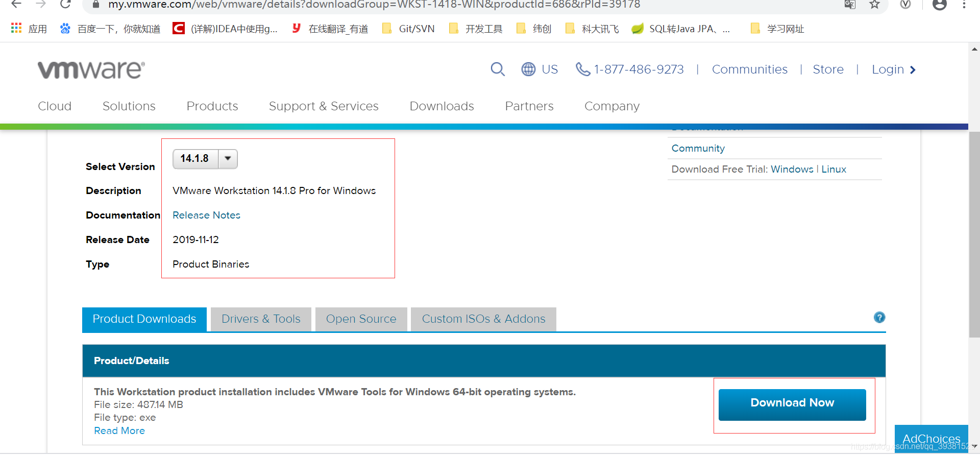Open the Communities link
Screen dimensions: 980x456
coord(750,69)
